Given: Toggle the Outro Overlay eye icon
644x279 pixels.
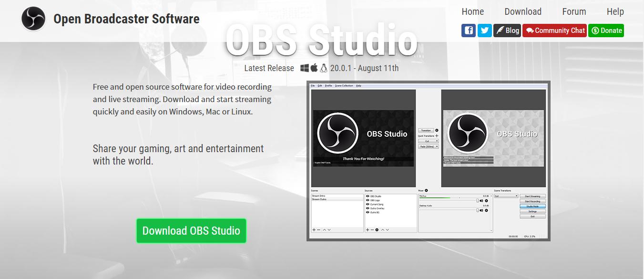Looking at the screenshot, I should click(x=368, y=208).
